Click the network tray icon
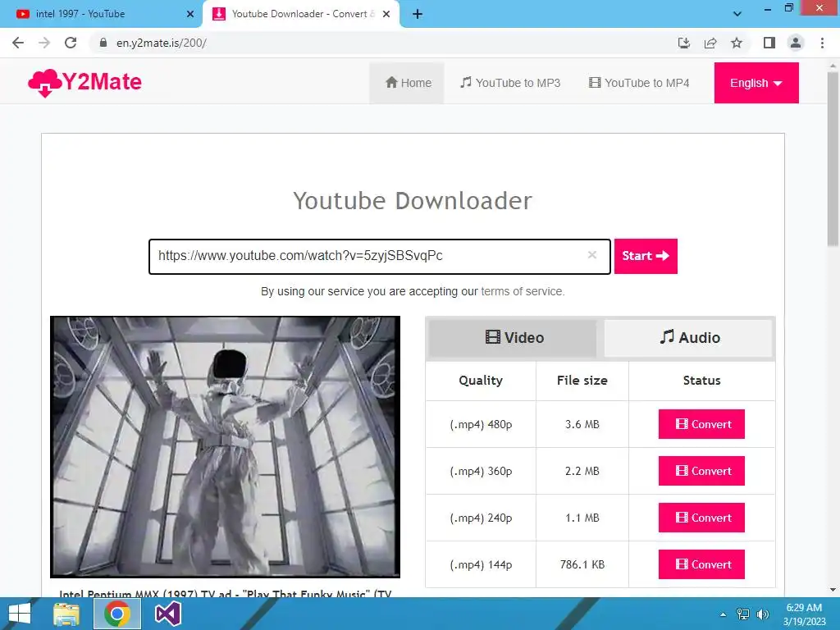 743,614
